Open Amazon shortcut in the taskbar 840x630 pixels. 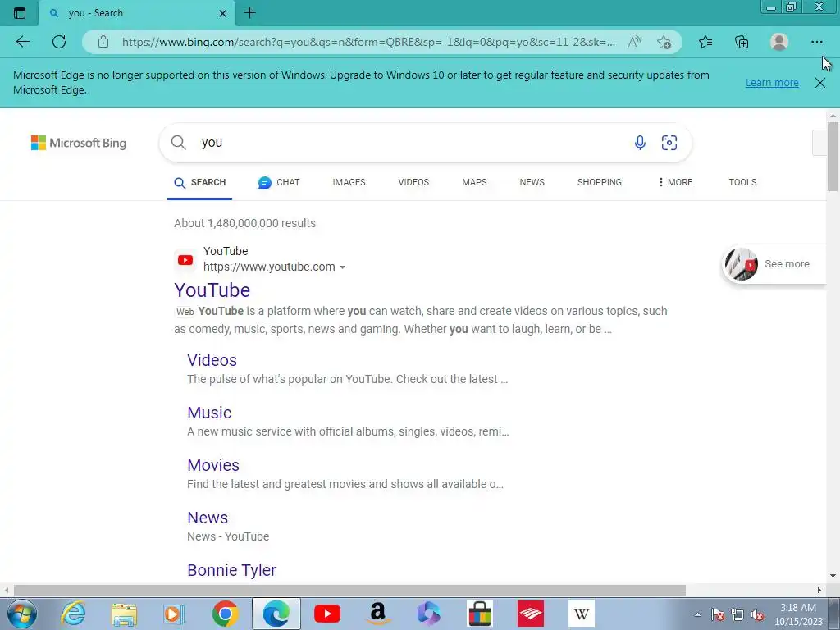tap(378, 614)
